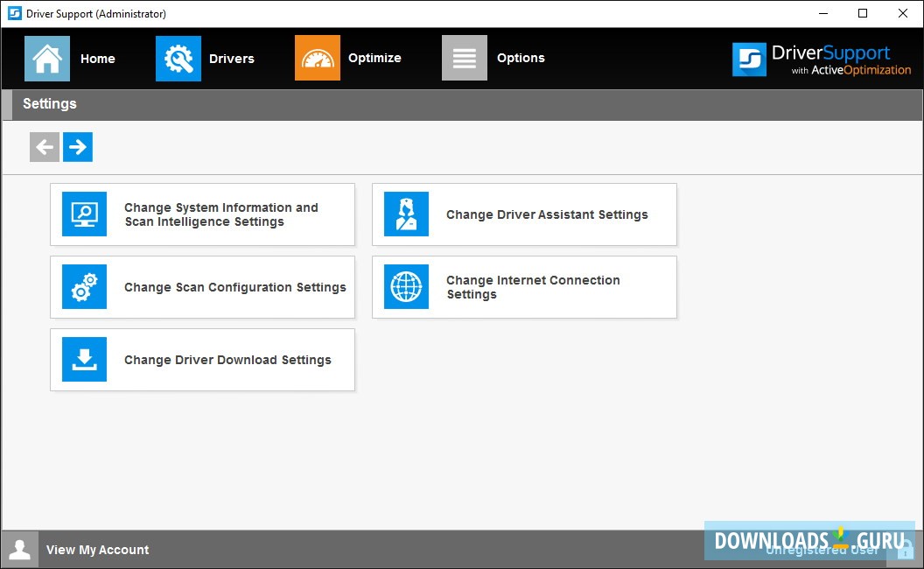Open the Options hamburger icon

coord(465,58)
